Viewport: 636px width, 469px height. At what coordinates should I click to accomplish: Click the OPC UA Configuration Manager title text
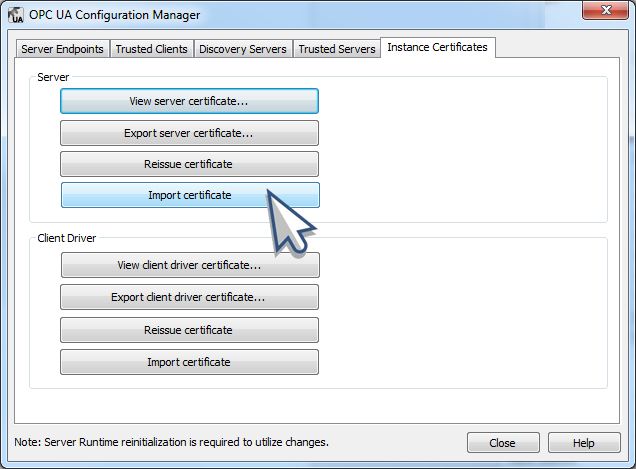click(x=114, y=15)
